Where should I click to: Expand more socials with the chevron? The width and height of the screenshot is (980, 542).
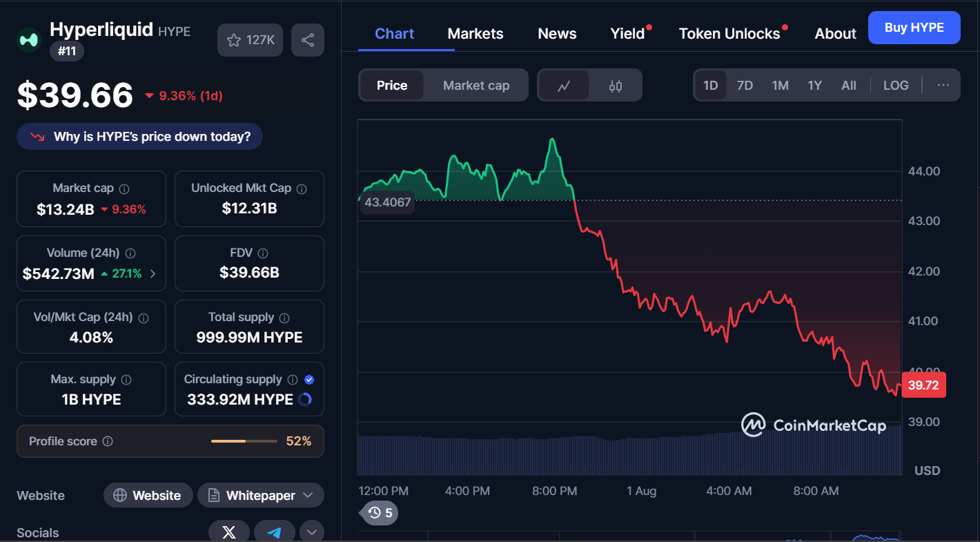point(312,532)
